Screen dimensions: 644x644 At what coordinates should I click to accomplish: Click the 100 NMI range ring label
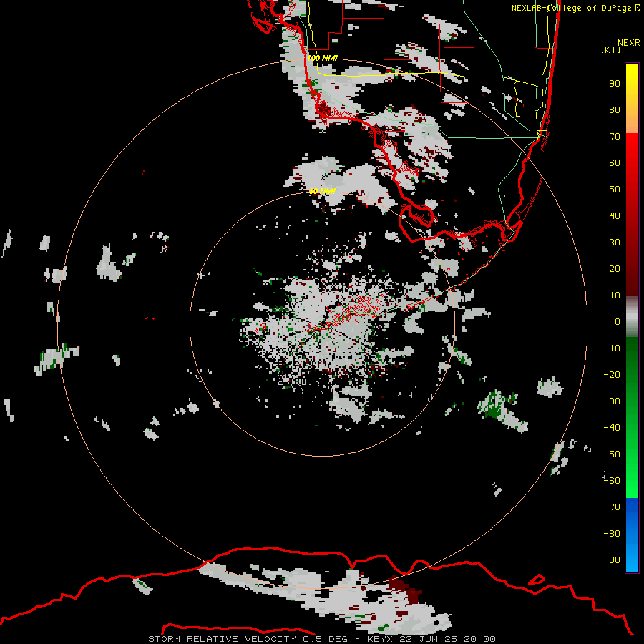pyautogui.click(x=322, y=58)
